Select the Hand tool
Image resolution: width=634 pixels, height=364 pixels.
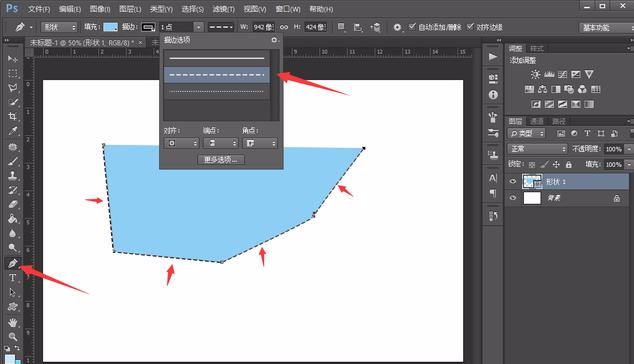[13, 322]
